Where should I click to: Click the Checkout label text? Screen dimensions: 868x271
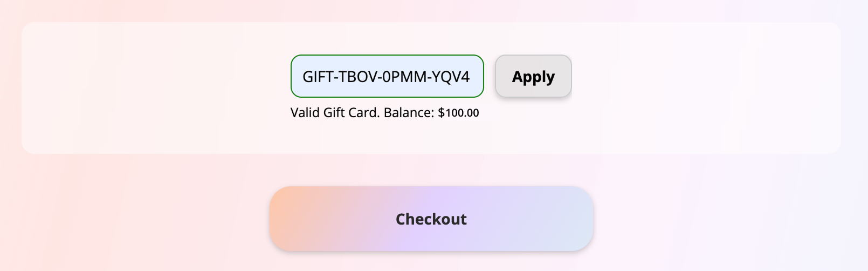(x=431, y=219)
